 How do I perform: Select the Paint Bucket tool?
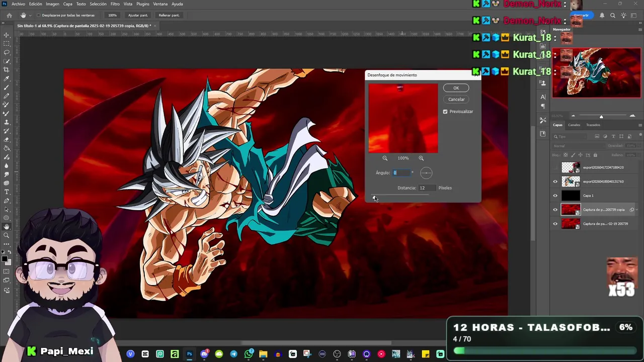coord(7,148)
